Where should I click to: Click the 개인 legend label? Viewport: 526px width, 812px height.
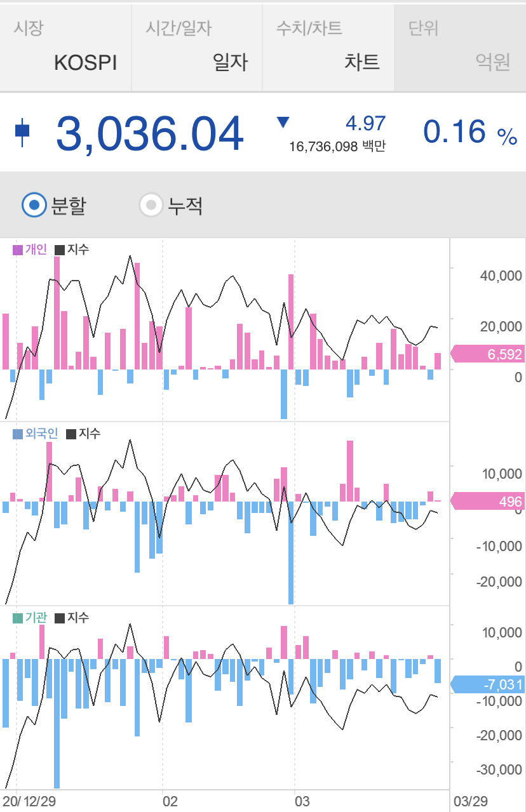pos(36,250)
